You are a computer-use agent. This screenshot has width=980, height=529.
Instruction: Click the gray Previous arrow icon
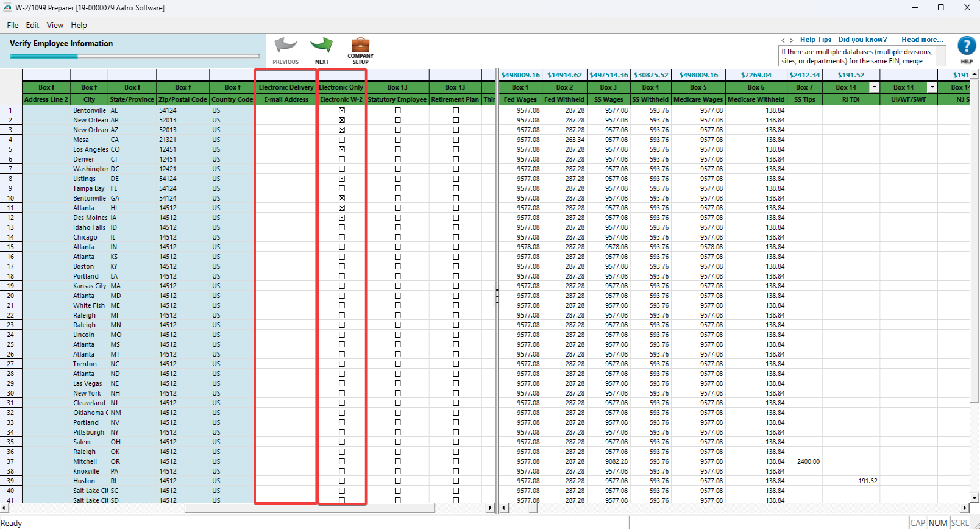(285, 46)
